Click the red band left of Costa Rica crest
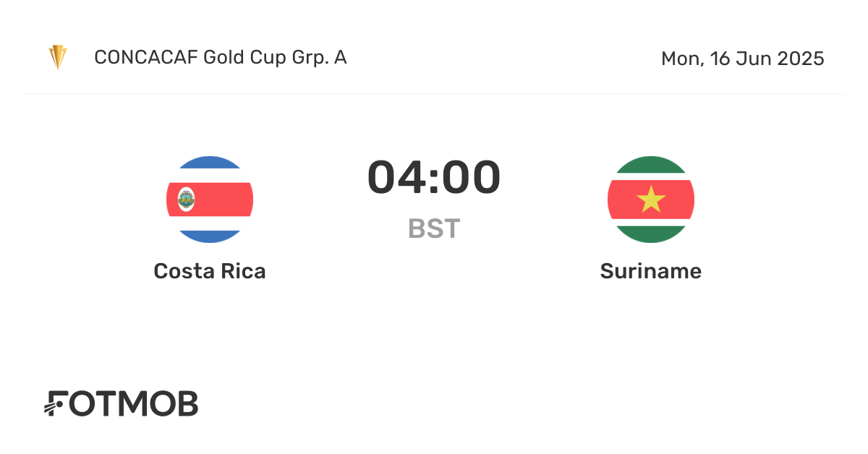 pos(172,200)
